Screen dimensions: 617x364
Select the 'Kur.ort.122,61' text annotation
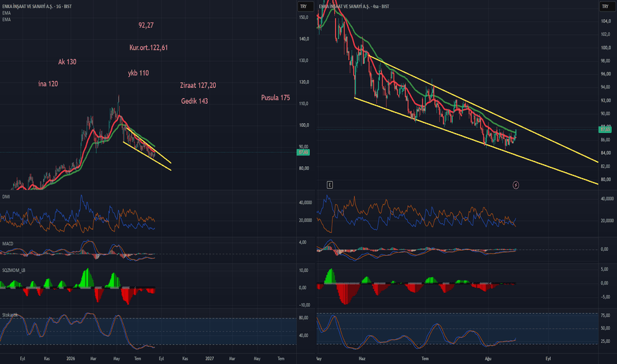pyautogui.click(x=148, y=48)
